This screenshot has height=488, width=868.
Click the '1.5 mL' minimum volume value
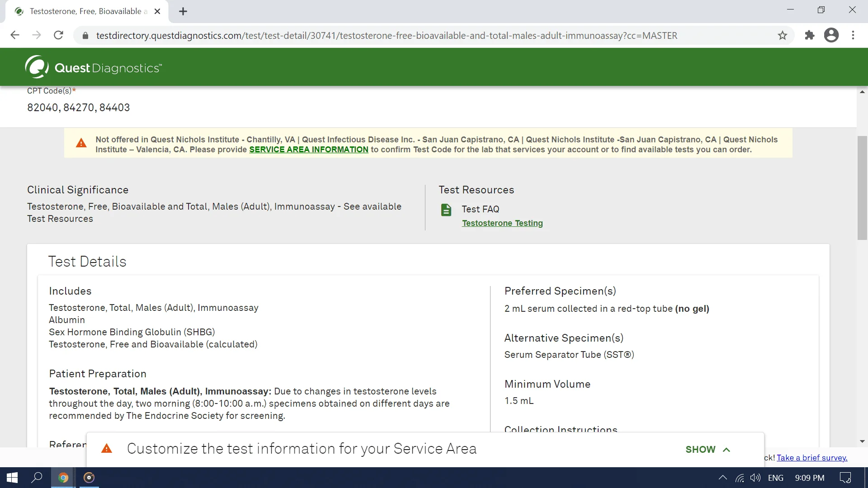point(519,401)
